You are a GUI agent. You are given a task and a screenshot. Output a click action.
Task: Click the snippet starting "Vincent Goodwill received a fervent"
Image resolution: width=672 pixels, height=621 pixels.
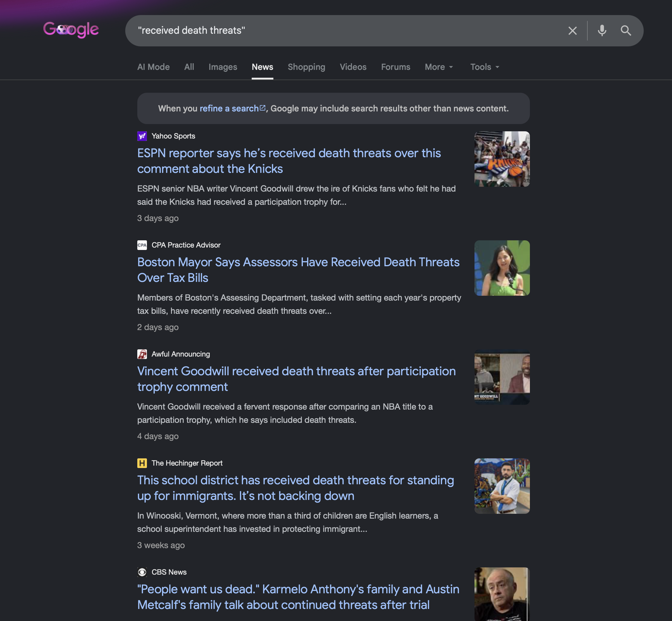285,413
